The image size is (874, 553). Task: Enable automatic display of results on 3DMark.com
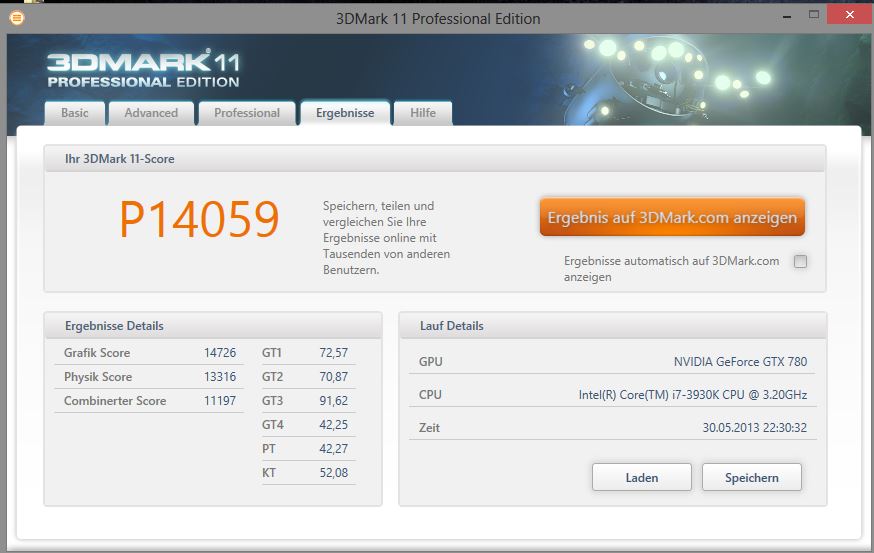800,261
